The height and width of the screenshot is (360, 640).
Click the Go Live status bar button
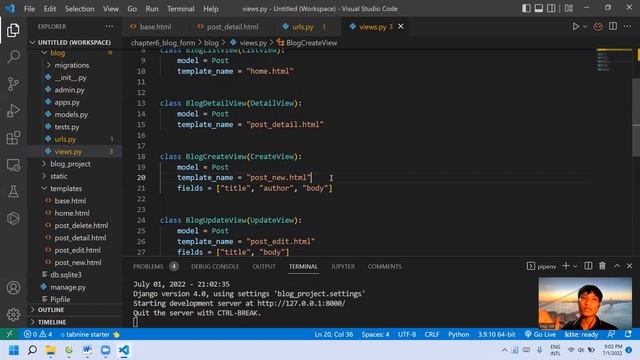click(x=540, y=334)
